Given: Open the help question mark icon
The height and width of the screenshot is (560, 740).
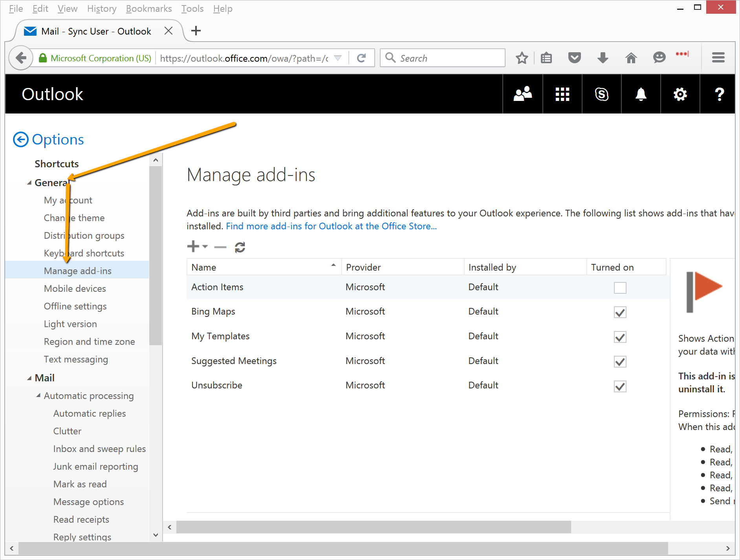Looking at the screenshot, I should (x=719, y=94).
